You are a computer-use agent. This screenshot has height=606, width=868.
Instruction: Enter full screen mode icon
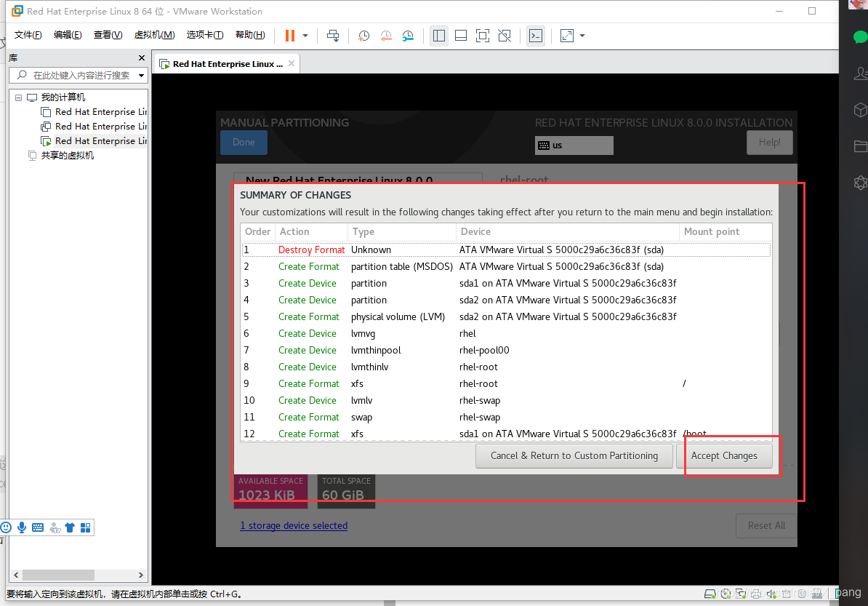(x=483, y=36)
